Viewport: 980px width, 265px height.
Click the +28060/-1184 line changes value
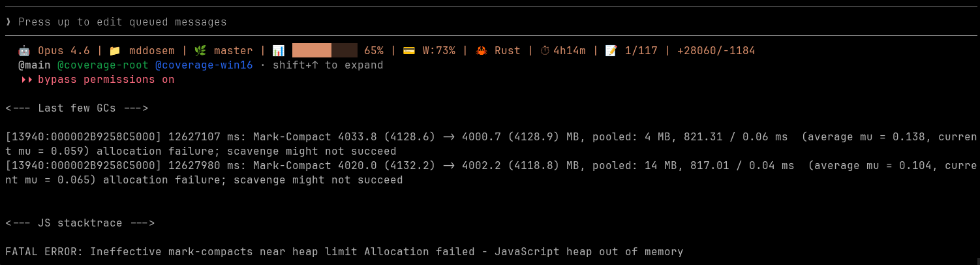point(716,51)
